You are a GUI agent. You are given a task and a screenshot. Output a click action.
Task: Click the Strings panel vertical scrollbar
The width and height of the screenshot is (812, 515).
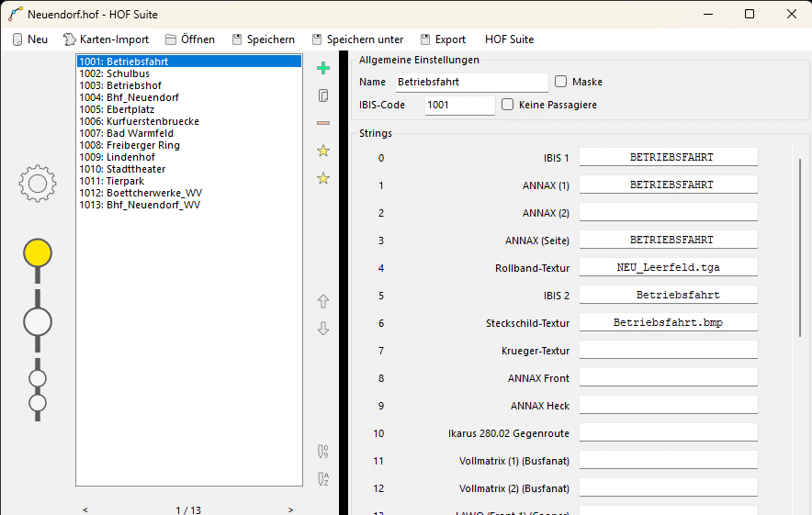point(799,248)
